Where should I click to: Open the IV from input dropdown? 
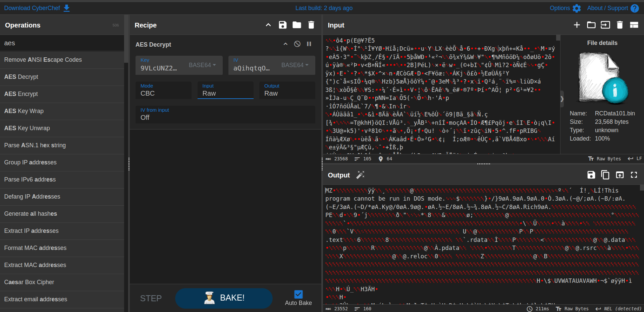tap(225, 114)
